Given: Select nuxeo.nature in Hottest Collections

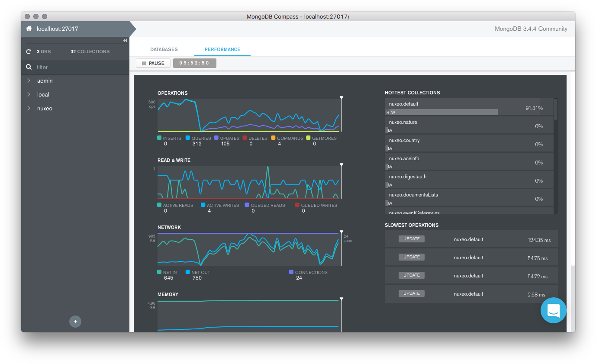Looking at the screenshot, I should click(469, 125).
